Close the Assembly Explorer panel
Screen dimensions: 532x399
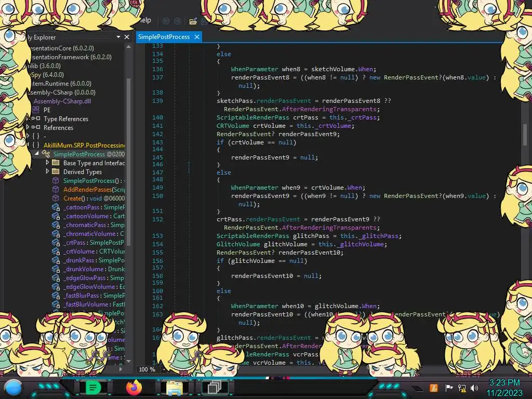(x=127, y=37)
